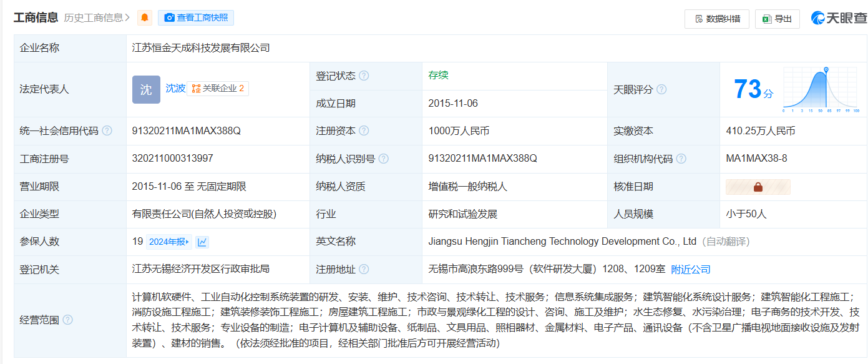Open the 附近公司 link
Viewport: 868px width, 364px height.
(x=691, y=269)
